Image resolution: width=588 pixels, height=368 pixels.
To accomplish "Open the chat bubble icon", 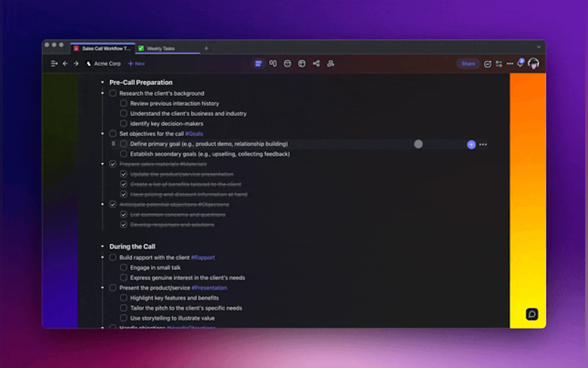I will pyautogui.click(x=532, y=314).
